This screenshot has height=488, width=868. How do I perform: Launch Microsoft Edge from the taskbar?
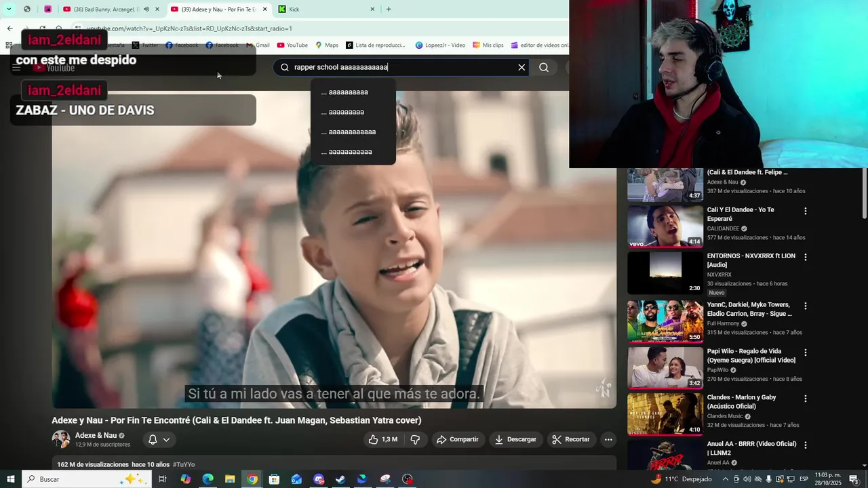point(208,479)
